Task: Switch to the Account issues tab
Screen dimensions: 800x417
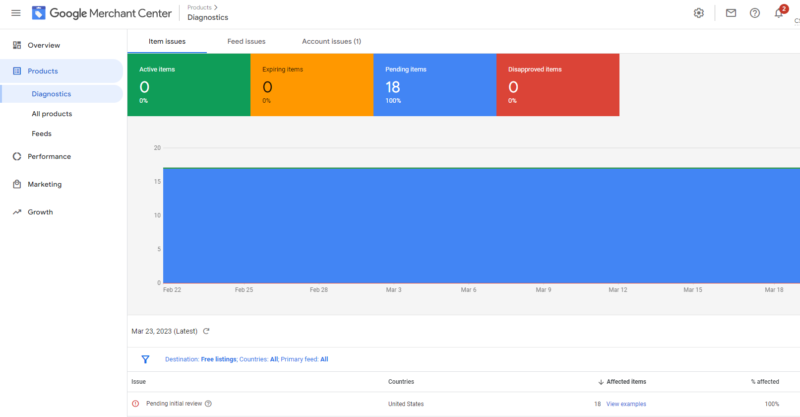Action: tap(331, 41)
